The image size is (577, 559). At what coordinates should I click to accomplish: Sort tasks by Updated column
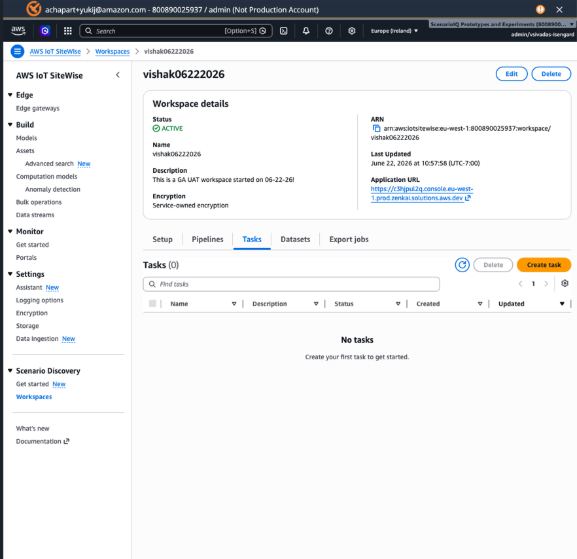562,304
